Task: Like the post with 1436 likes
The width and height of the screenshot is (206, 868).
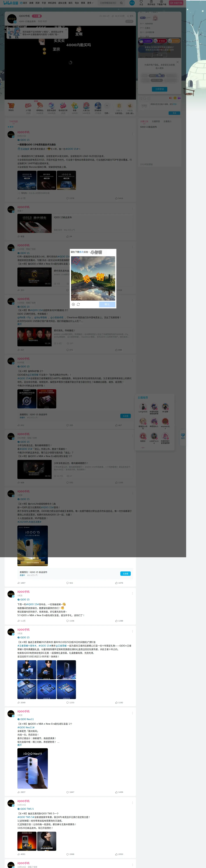Action: coord(119,792)
